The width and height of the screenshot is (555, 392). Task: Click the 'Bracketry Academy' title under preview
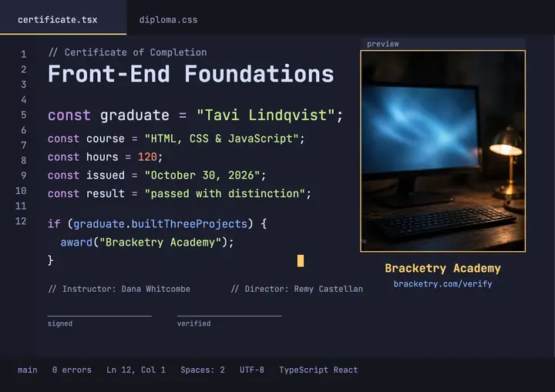pyautogui.click(x=442, y=268)
